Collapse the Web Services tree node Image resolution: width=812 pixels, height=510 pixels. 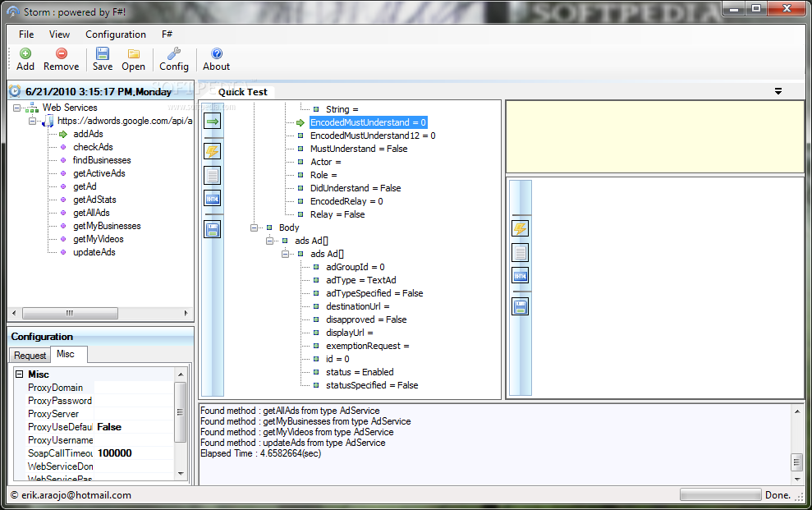[16, 108]
